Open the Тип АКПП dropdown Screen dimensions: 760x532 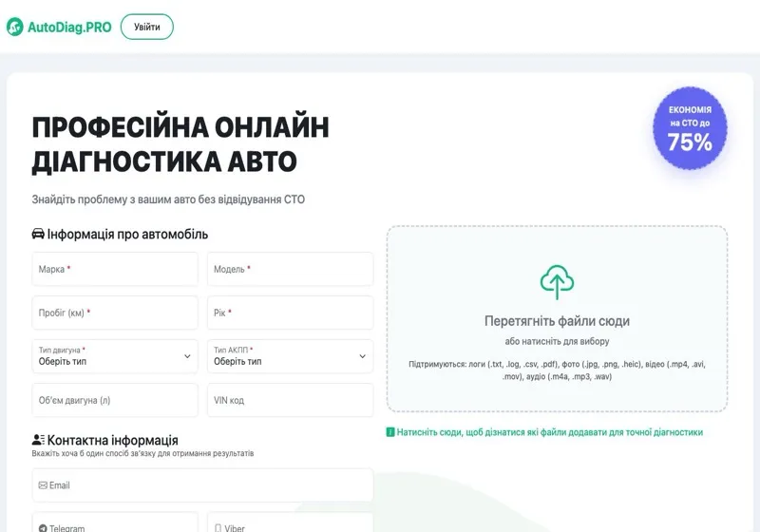[291, 356]
